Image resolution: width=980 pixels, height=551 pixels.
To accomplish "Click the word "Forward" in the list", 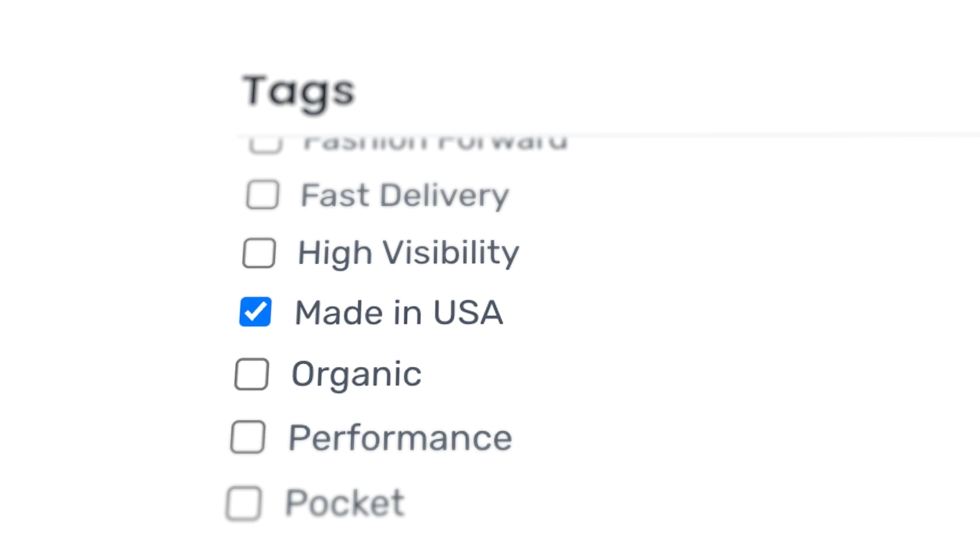I will (x=503, y=143).
